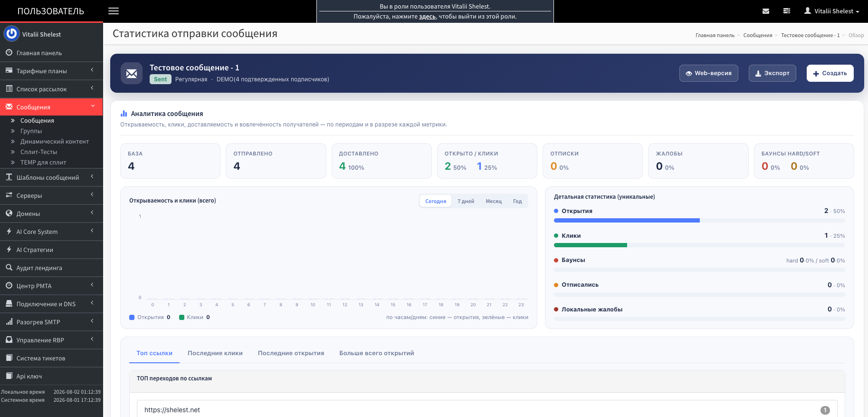The width and height of the screenshot is (868, 417).
Task: Click the Открыто / Клики stat card
Action: tap(487, 161)
